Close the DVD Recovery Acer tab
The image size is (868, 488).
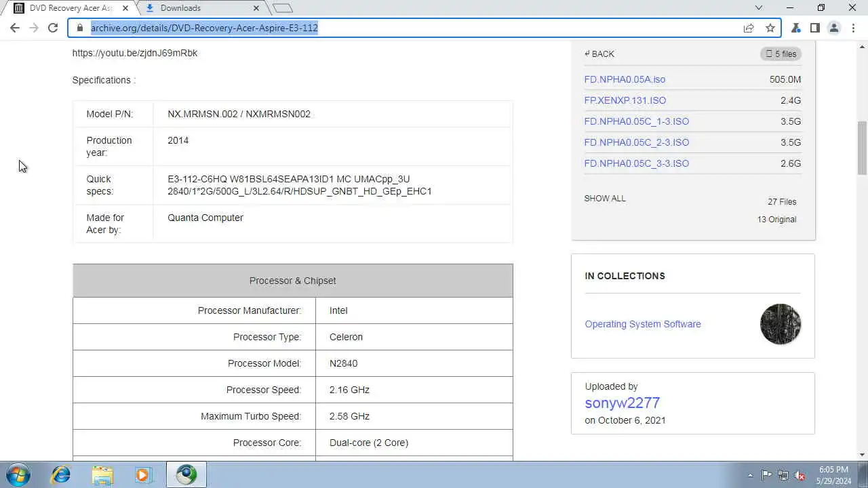click(x=125, y=8)
